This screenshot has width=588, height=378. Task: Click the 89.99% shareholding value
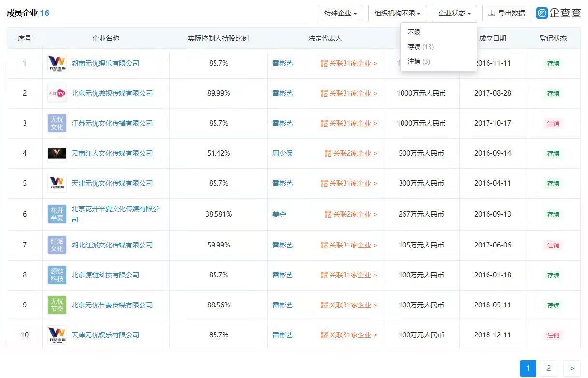[x=219, y=93]
